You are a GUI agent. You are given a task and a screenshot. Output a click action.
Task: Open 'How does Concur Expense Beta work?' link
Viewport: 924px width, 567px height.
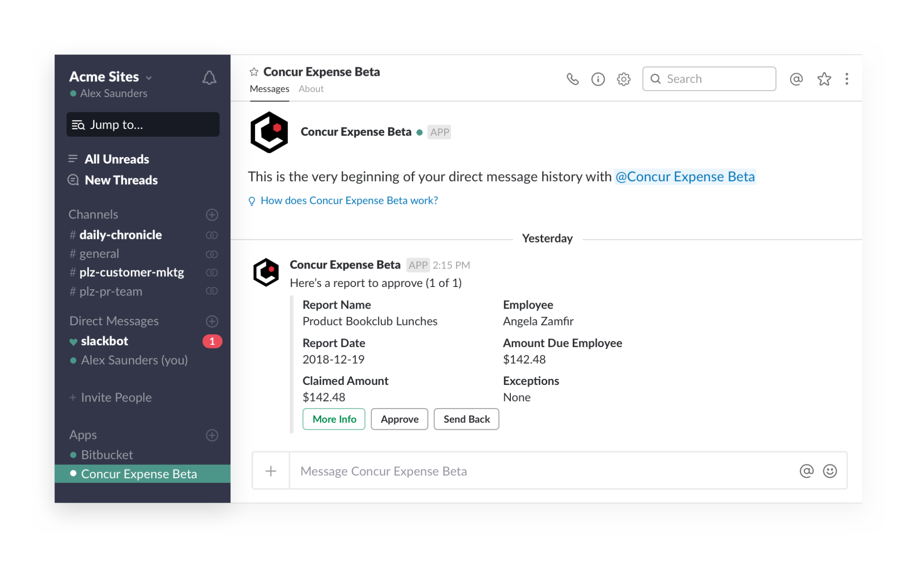pyautogui.click(x=349, y=200)
